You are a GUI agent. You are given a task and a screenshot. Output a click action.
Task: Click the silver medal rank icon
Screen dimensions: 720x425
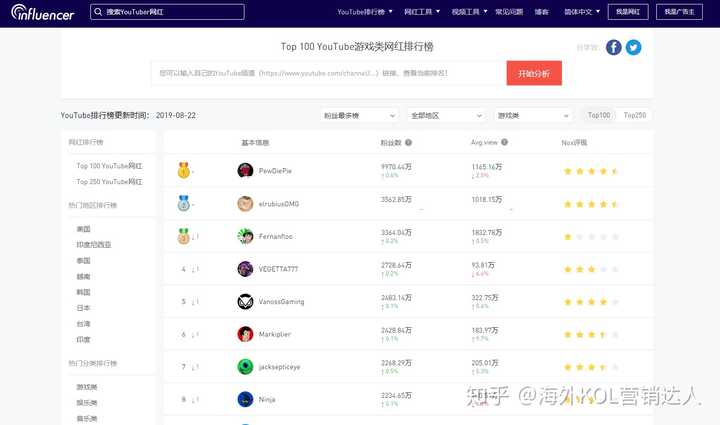coord(184,203)
